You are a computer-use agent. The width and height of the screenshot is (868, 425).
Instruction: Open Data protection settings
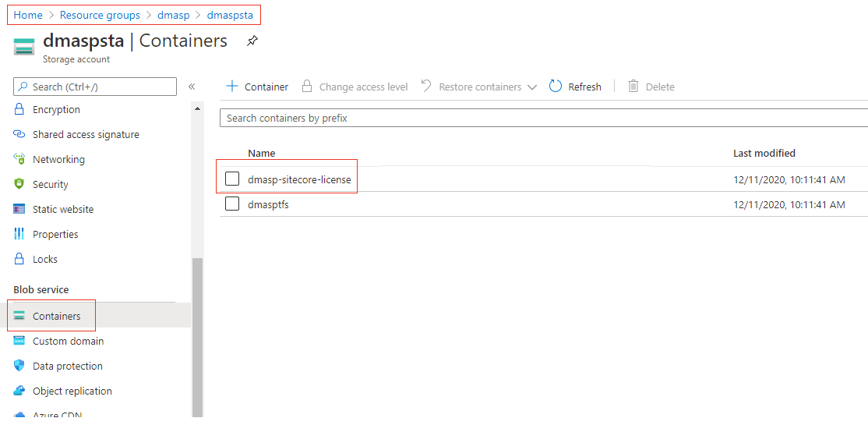pyautogui.click(x=68, y=367)
